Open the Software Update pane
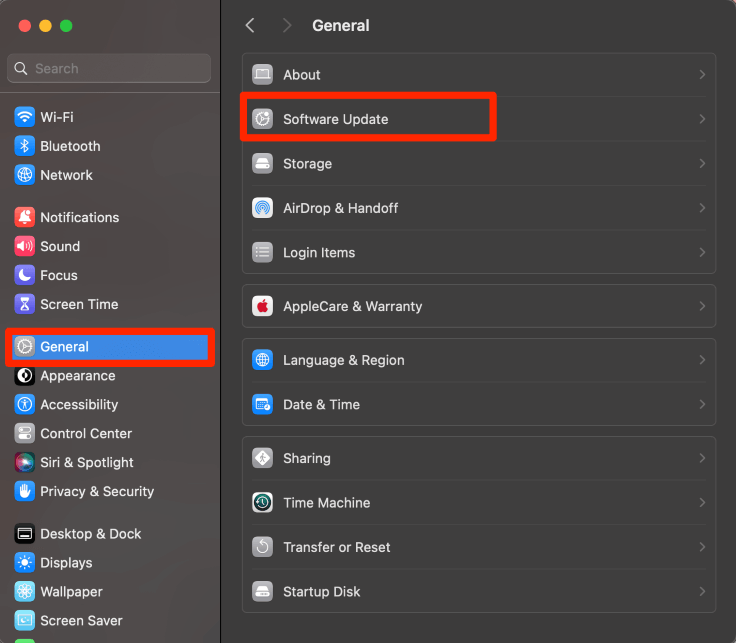 click(x=336, y=119)
